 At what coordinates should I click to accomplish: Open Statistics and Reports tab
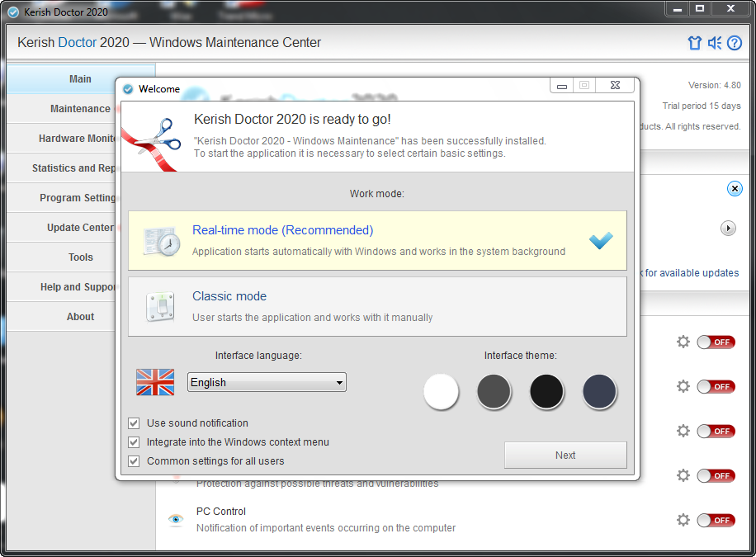[x=63, y=168]
